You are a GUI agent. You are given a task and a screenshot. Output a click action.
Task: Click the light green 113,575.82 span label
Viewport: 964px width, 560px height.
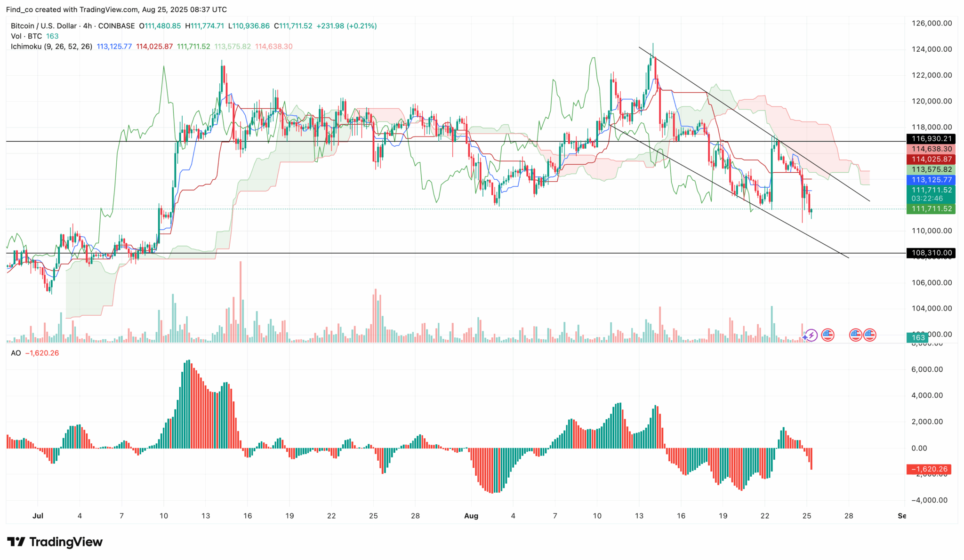[x=931, y=169]
